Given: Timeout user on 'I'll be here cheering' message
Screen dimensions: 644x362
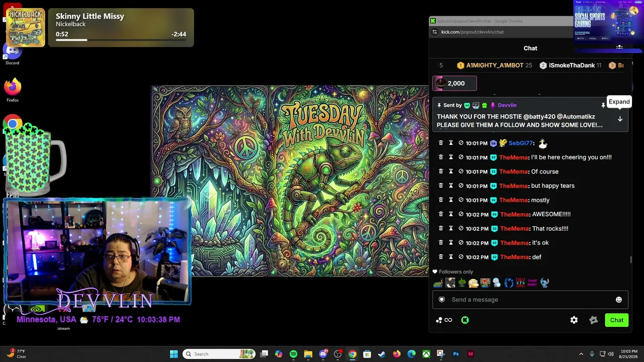Looking at the screenshot, I should click(x=451, y=157).
